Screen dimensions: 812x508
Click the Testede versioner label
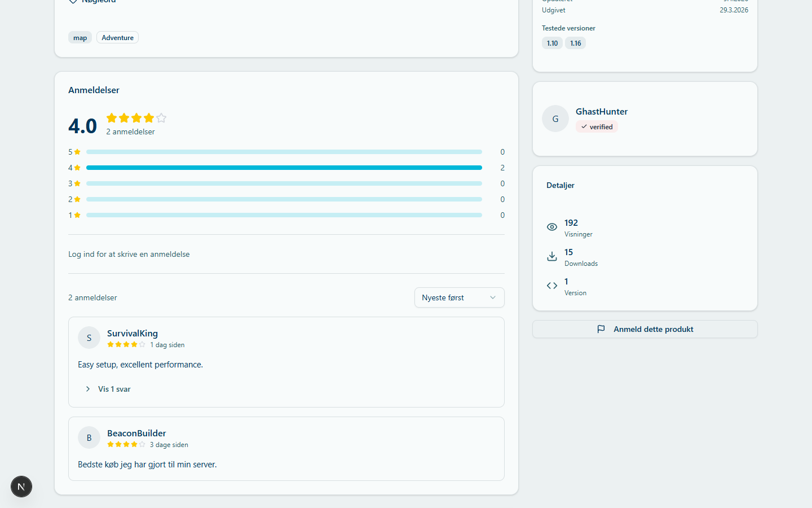click(x=568, y=28)
